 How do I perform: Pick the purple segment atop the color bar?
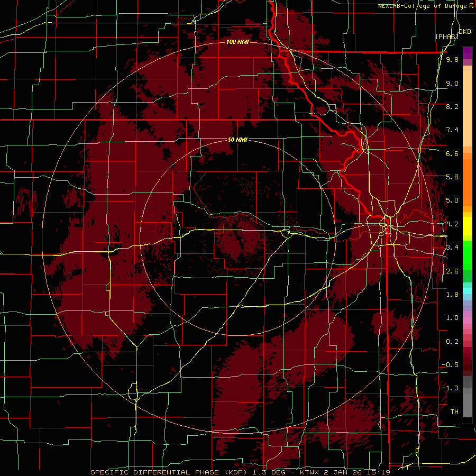(467, 53)
